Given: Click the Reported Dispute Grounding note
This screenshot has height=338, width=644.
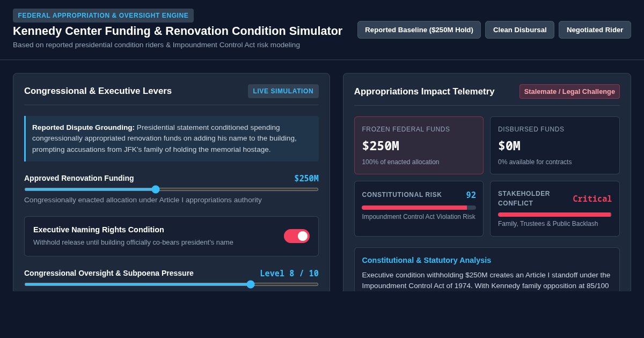Looking at the screenshot, I should [171, 138].
